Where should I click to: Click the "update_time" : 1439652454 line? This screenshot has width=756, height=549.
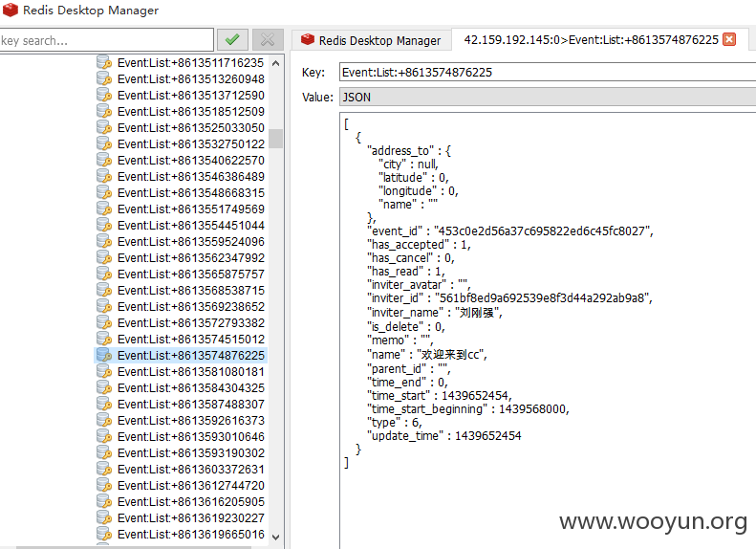point(444,436)
